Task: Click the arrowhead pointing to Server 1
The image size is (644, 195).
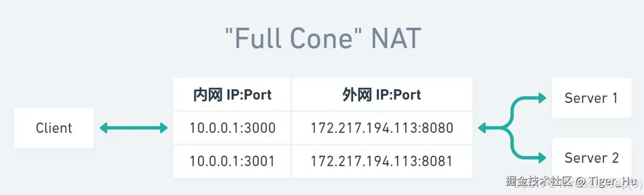Action: click(542, 98)
